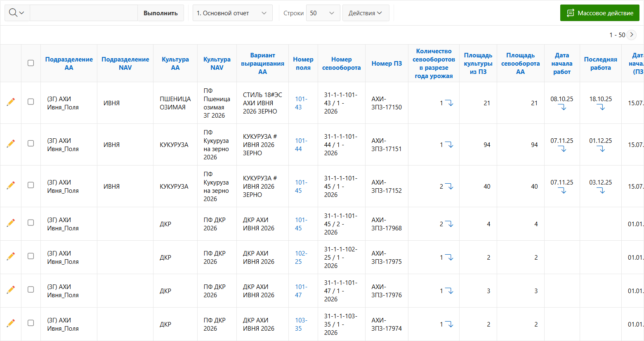Select checkbox for row АХИ-ЗПЗ-17975
The image size is (644, 341).
click(x=31, y=256)
